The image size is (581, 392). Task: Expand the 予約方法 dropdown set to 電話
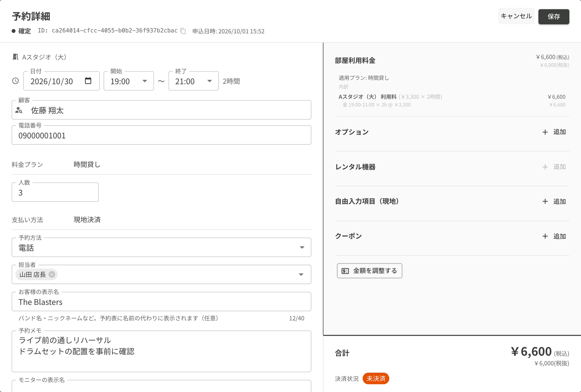tap(161, 247)
